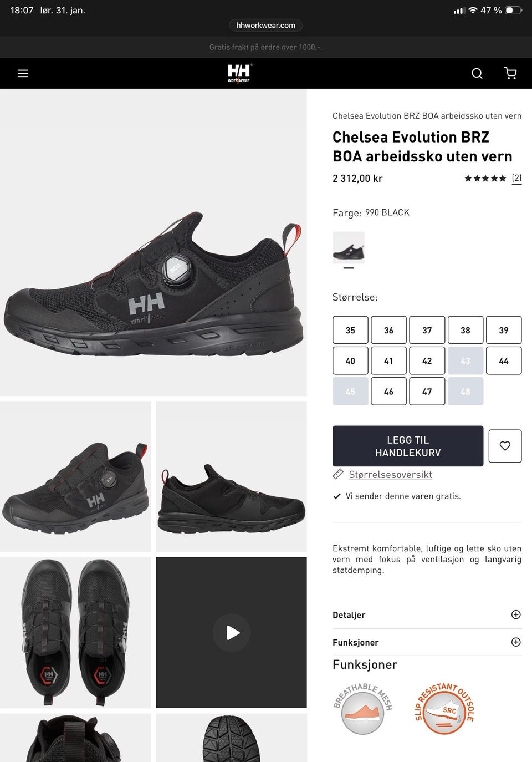Open the hamburger navigation menu
This screenshot has height=762, width=532.
tap(23, 73)
